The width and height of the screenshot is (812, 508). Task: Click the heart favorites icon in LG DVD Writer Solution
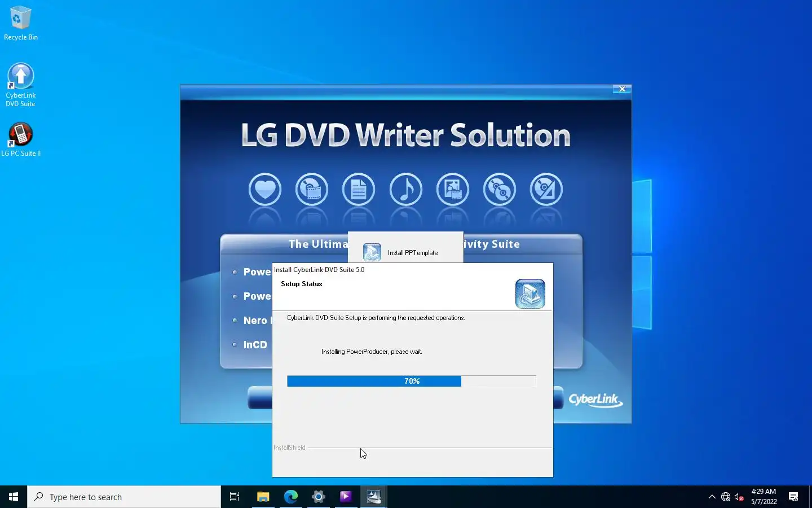tap(265, 190)
